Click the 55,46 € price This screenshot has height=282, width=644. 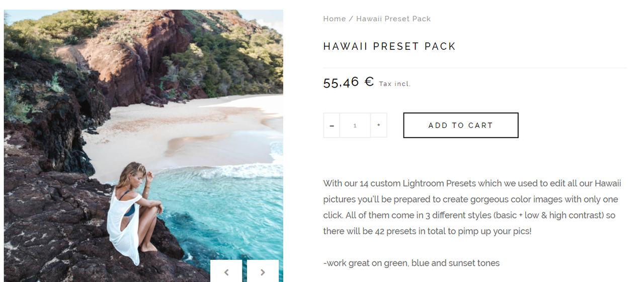tap(342, 82)
